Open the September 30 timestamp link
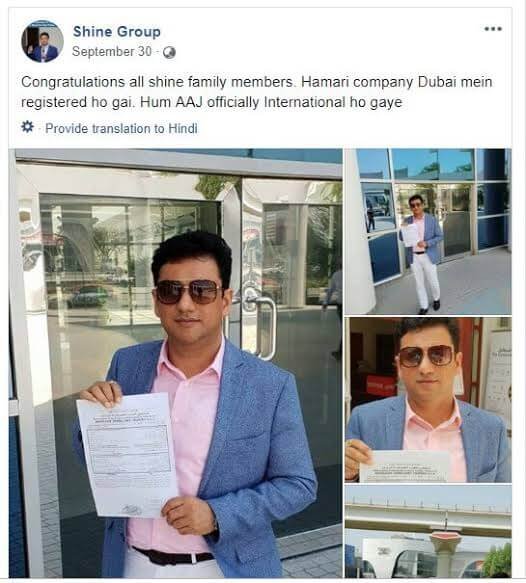This screenshot has height=583, width=526. [x=112, y=51]
